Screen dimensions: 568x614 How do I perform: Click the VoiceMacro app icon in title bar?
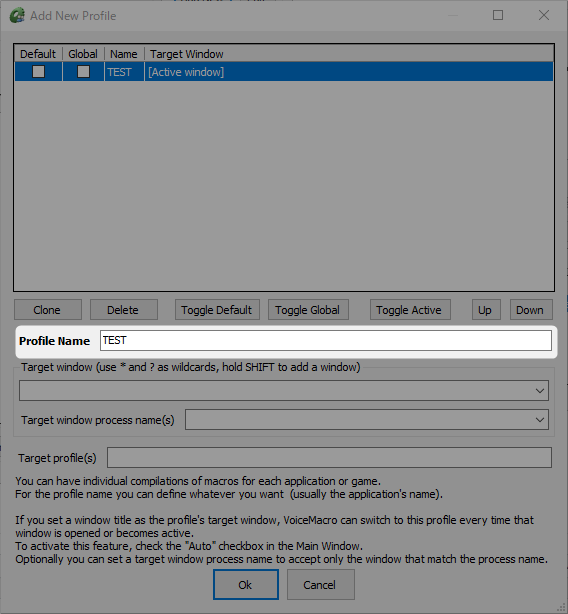(x=17, y=16)
